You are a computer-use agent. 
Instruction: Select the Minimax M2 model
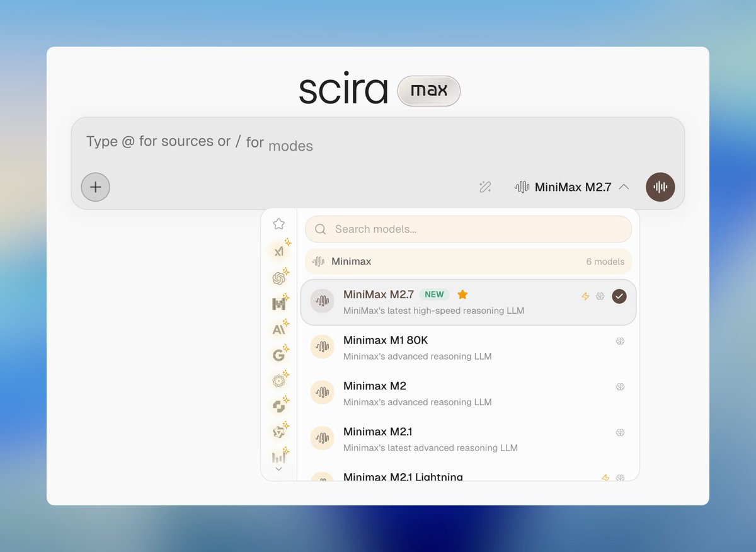(x=468, y=393)
